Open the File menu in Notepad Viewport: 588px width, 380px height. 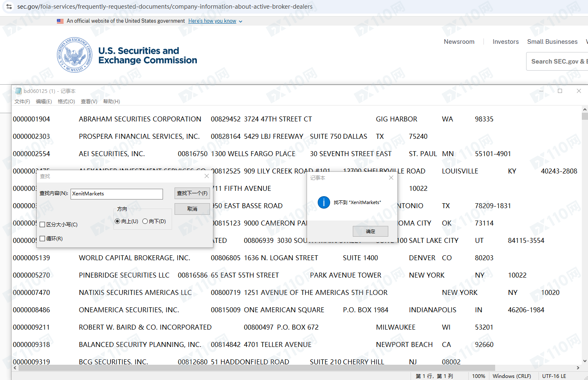22,102
